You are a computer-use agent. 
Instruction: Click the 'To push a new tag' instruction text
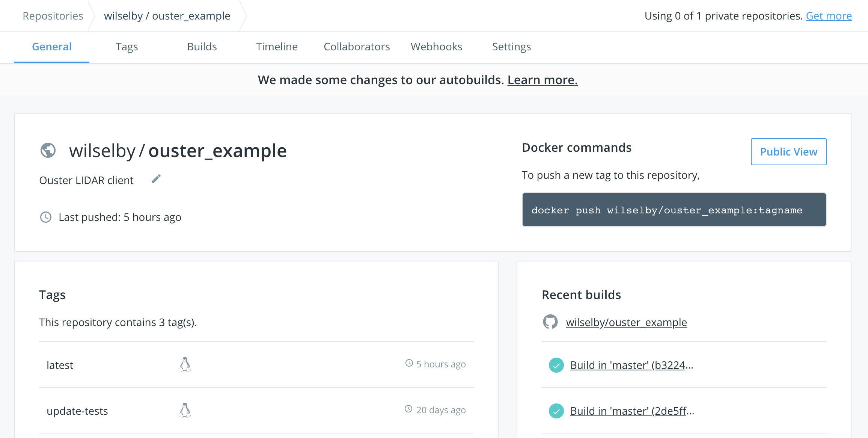611,175
